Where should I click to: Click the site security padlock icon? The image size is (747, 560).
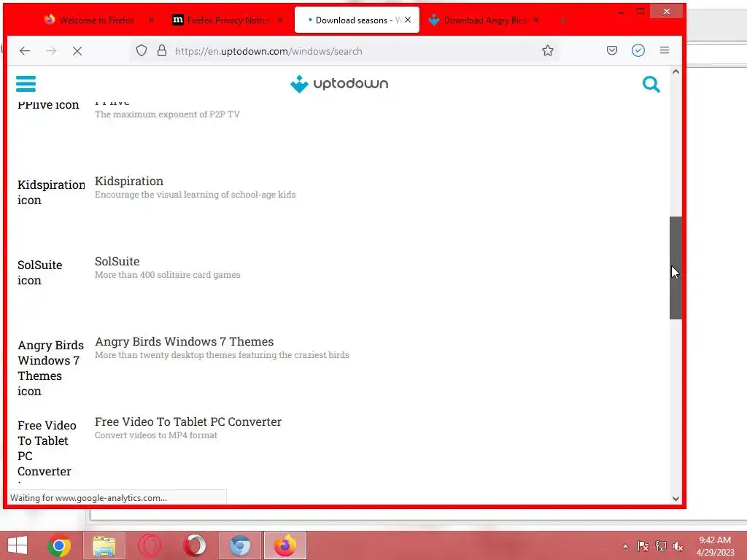[x=162, y=51]
